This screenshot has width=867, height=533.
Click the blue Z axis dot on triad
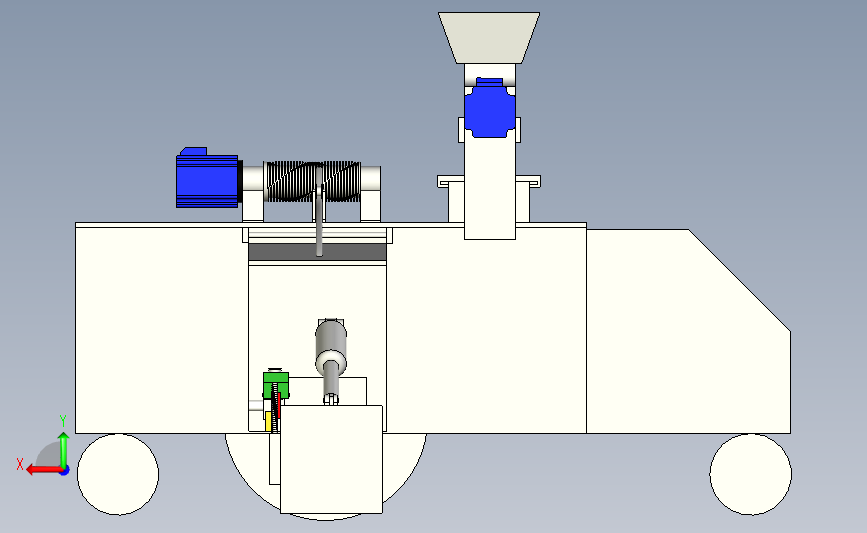[64, 471]
